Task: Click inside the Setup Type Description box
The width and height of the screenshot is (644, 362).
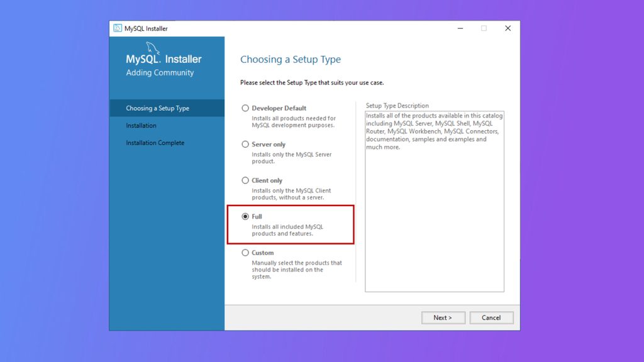Action: (435, 202)
